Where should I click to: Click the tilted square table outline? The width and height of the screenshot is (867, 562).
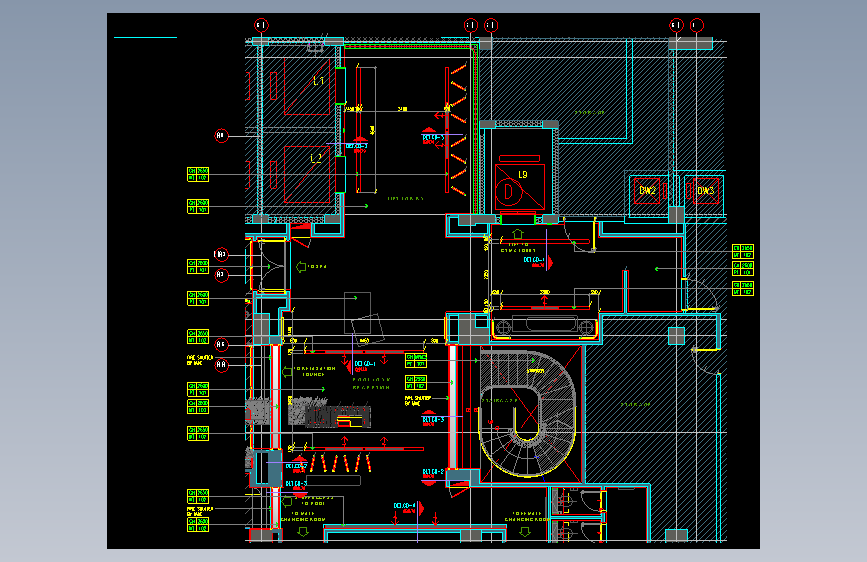pos(367,330)
